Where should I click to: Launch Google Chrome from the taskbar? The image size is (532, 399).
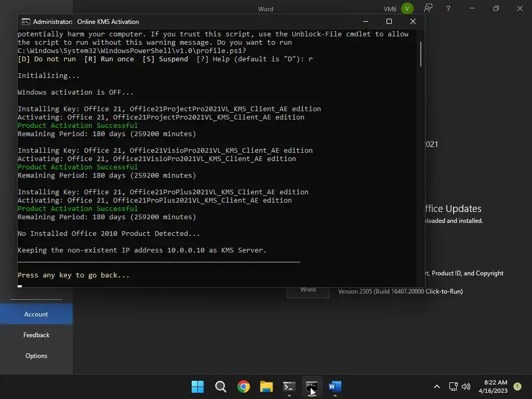tap(243, 387)
